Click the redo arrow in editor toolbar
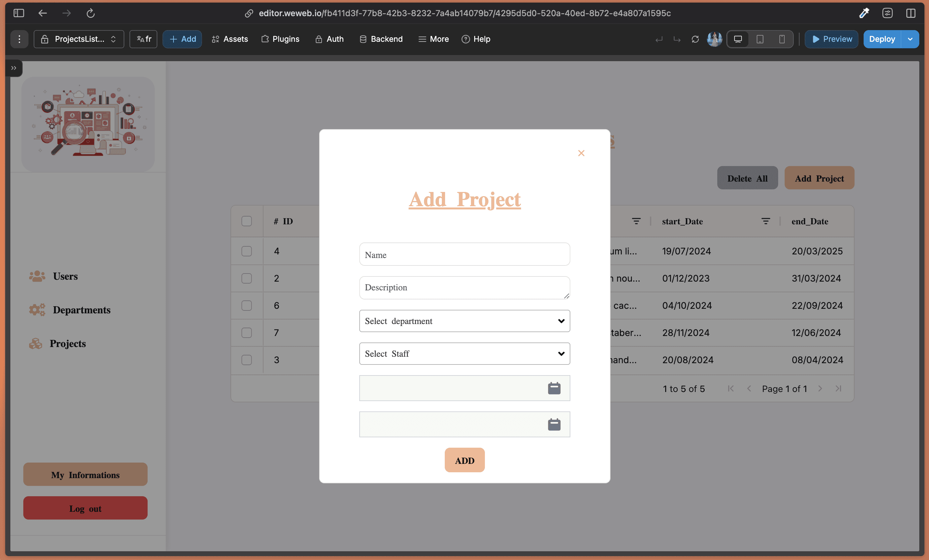This screenshot has width=929, height=560. 677,39
